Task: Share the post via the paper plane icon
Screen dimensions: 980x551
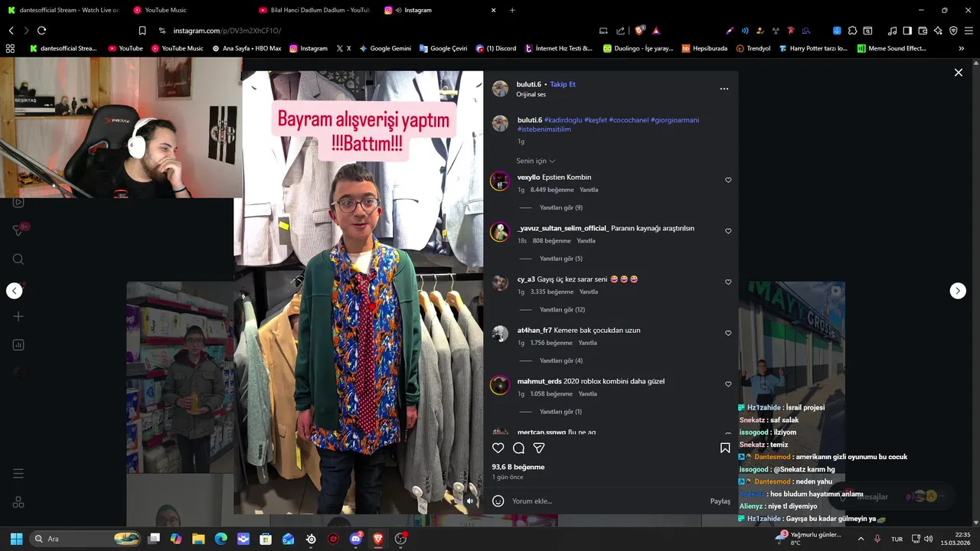Action: (x=539, y=448)
